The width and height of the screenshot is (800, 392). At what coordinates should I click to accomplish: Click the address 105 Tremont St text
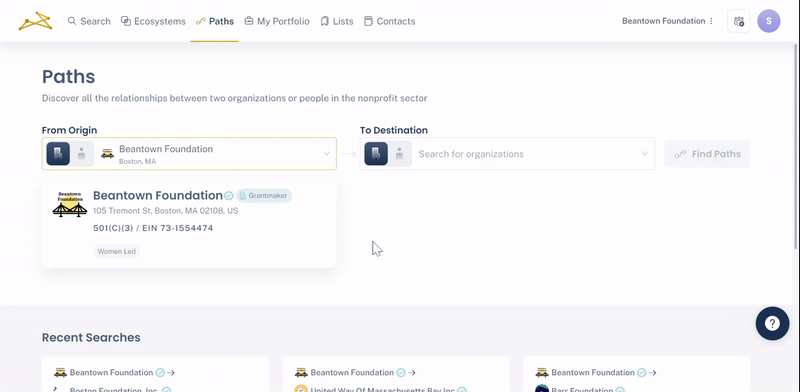click(x=166, y=211)
